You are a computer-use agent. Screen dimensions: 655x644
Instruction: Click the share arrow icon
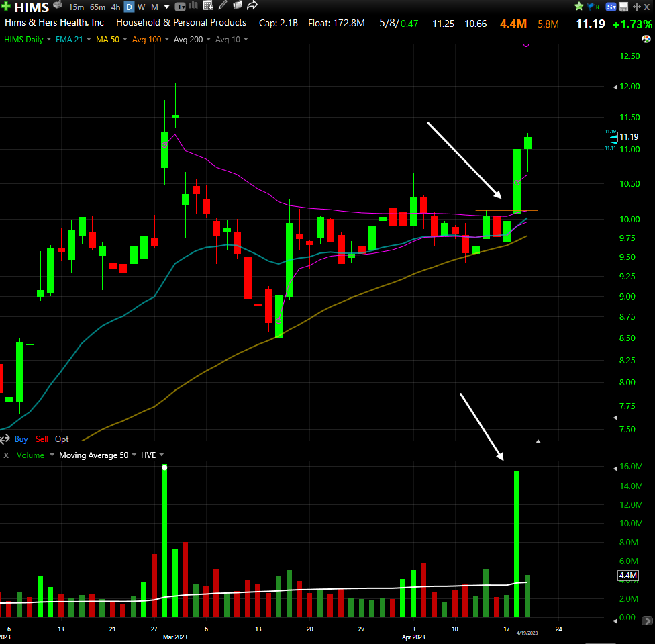(252, 5)
